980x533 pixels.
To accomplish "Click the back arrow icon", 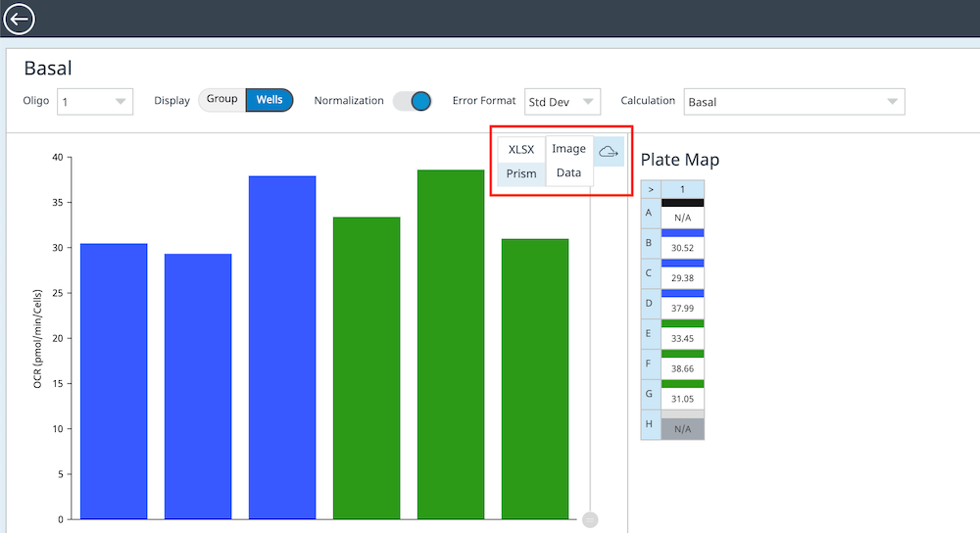I will click(20, 19).
